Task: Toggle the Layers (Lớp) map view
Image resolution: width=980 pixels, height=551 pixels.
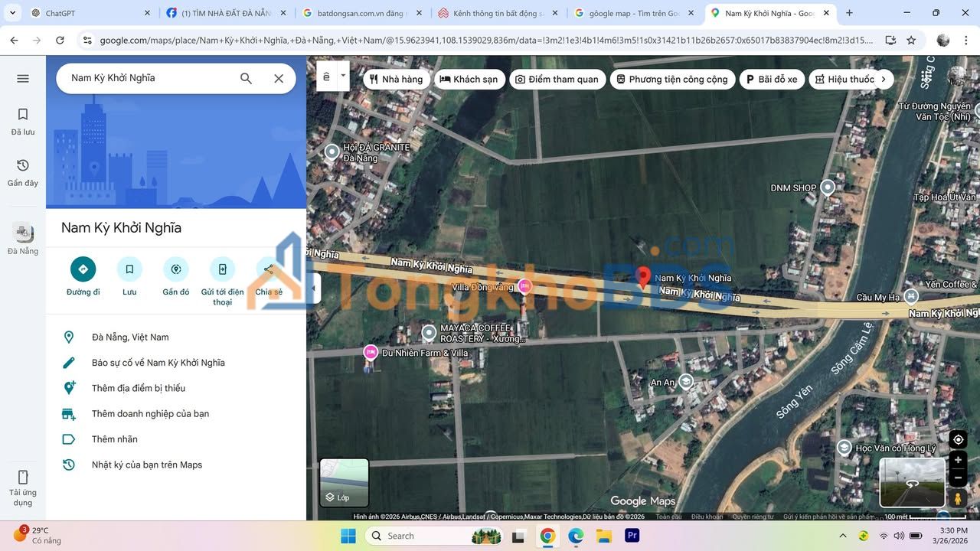Action: [344, 482]
